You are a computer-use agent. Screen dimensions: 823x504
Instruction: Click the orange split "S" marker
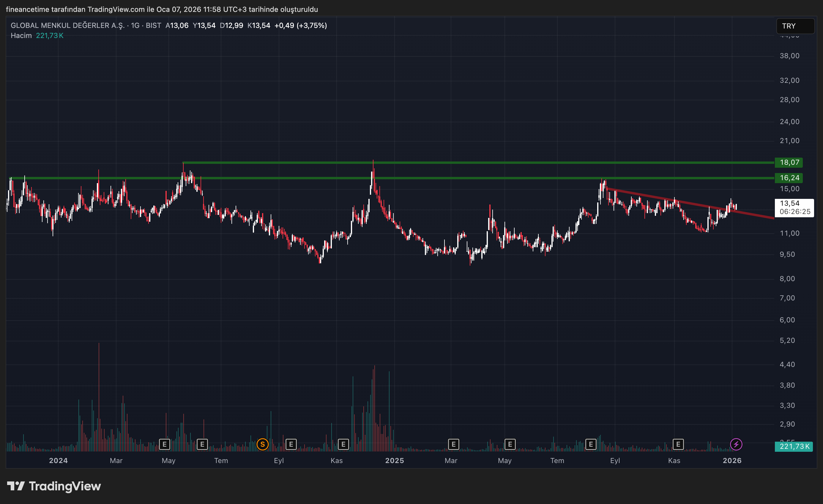pos(263,444)
